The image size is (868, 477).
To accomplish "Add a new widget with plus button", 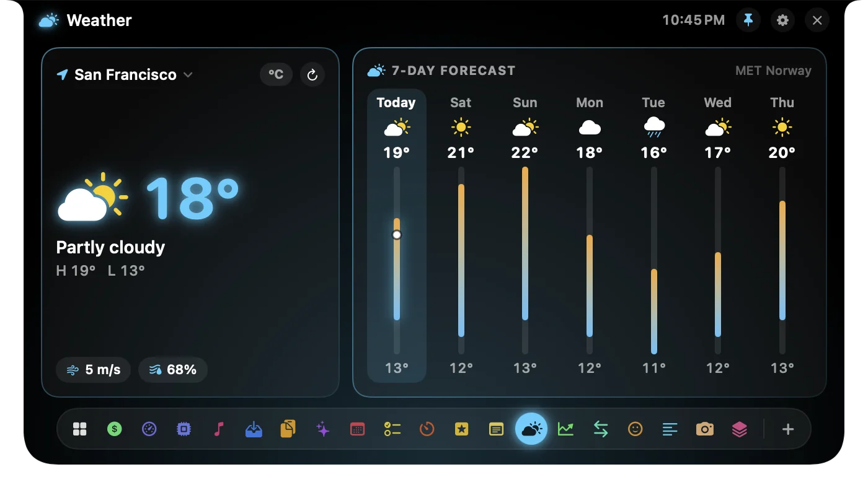I will coord(788,429).
